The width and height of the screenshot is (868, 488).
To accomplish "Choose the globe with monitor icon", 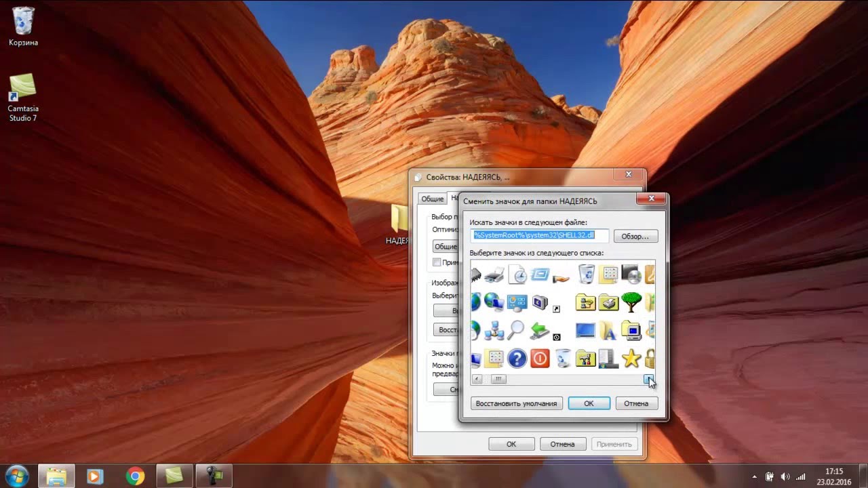I will (x=494, y=302).
